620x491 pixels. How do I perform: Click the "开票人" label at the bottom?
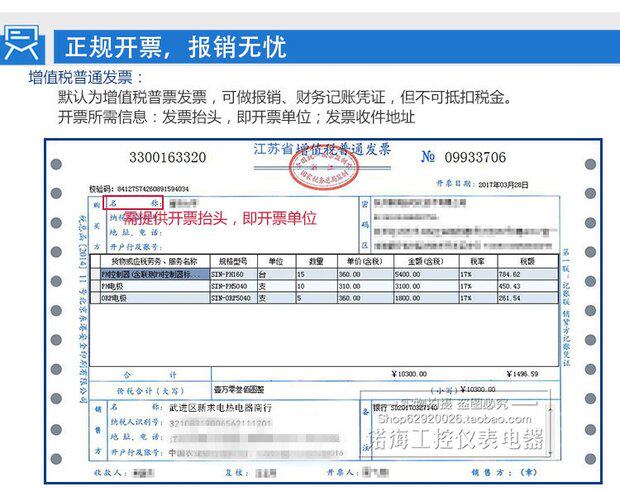coord(342,472)
